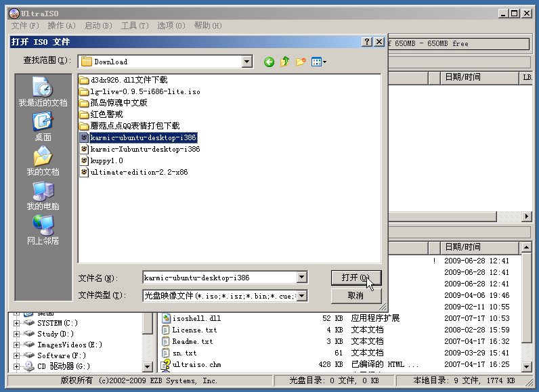Open the 帮助(H) menu

pos(208,26)
